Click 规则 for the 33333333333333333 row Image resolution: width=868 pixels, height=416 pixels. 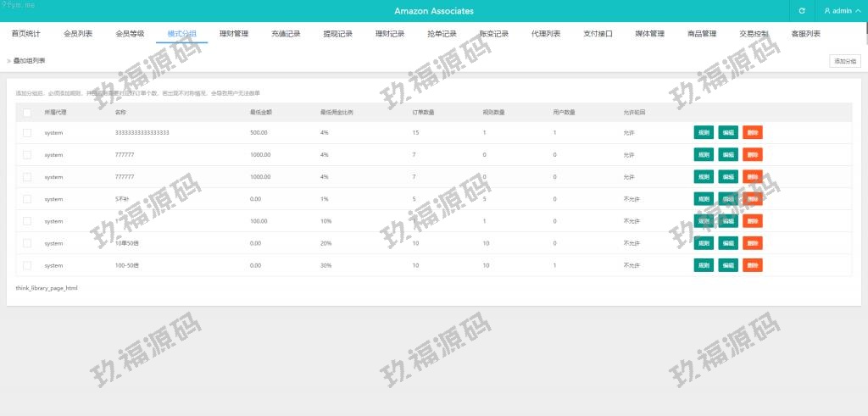click(703, 133)
